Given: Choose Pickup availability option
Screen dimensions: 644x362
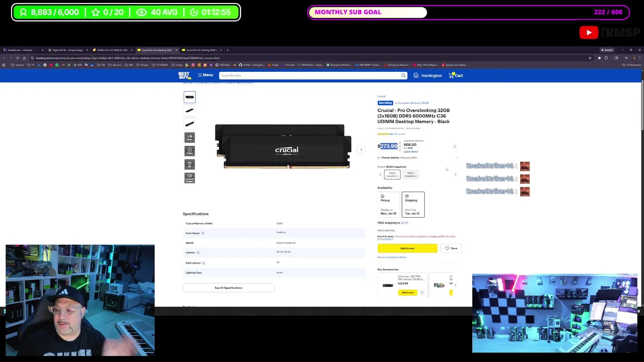Looking at the screenshot, I should pyautogui.click(x=388, y=205).
